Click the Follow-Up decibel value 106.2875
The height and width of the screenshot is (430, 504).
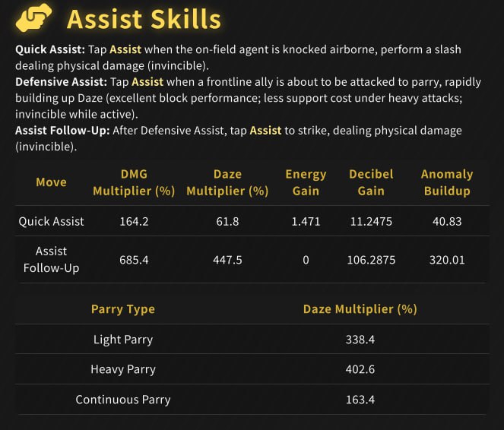tap(371, 260)
